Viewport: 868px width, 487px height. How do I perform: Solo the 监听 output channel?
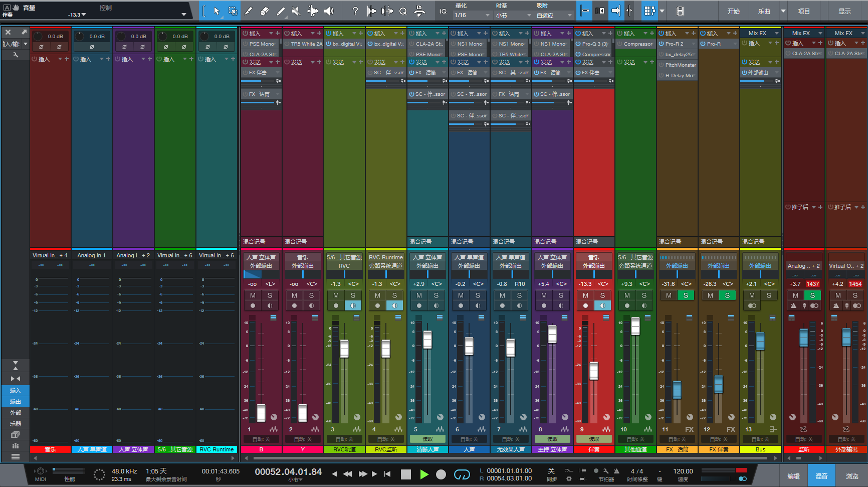[x=812, y=295]
